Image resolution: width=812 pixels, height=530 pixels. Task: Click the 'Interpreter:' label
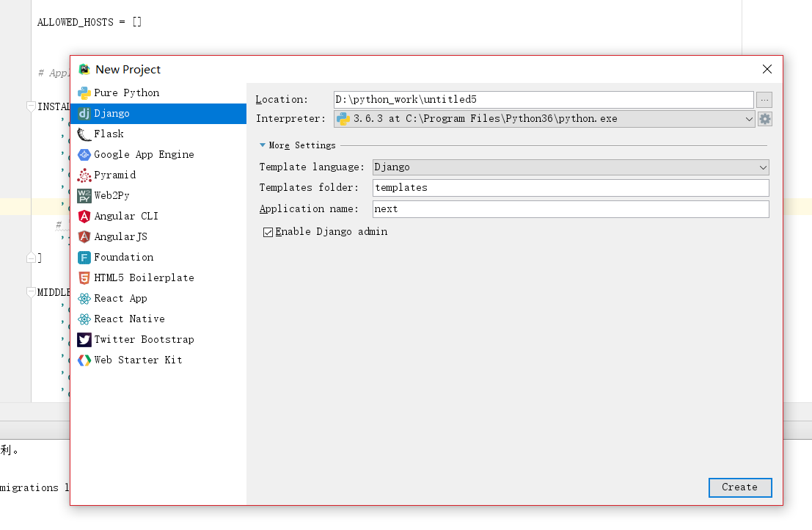[290, 119]
